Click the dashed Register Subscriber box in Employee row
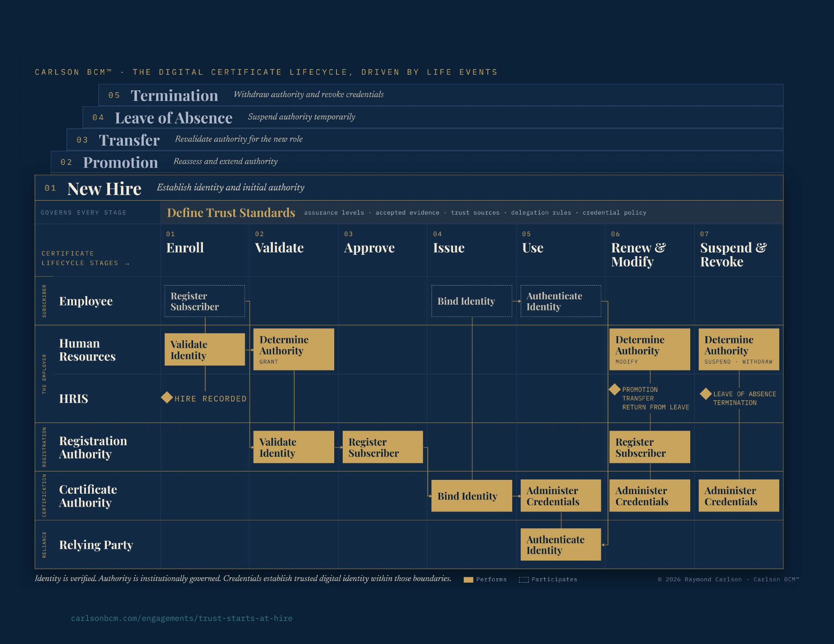 [x=205, y=301]
